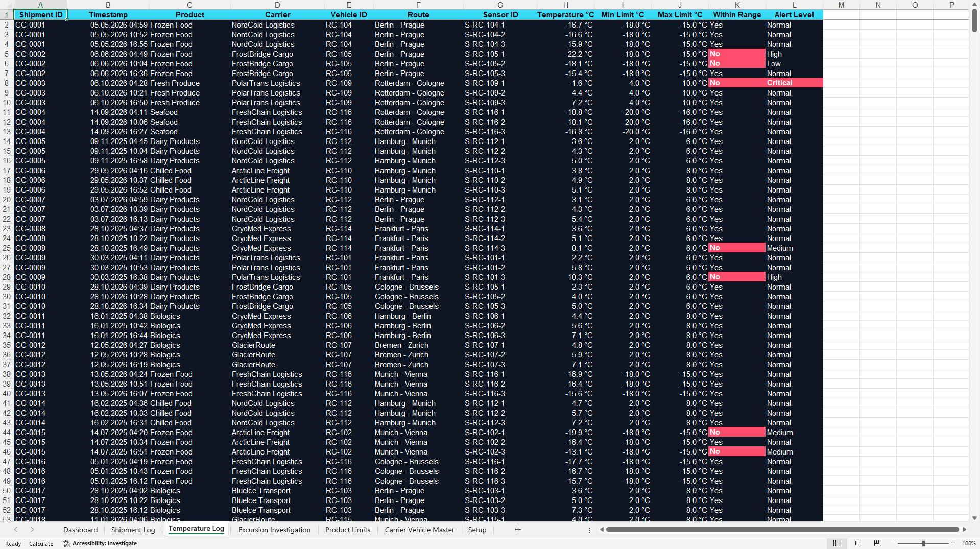Click the Timestamp header cell
This screenshot has width=980, height=549.
(x=108, y=15)
